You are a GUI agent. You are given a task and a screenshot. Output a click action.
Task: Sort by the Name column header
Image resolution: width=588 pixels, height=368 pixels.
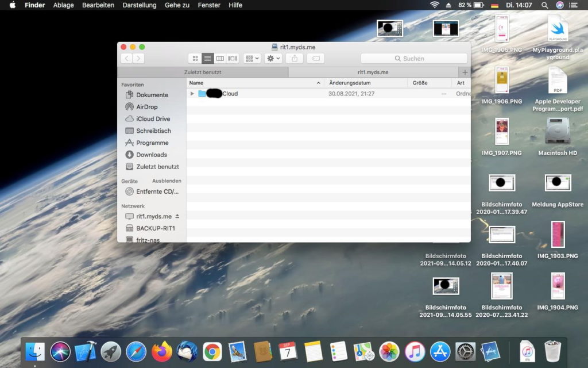point(255,83)
